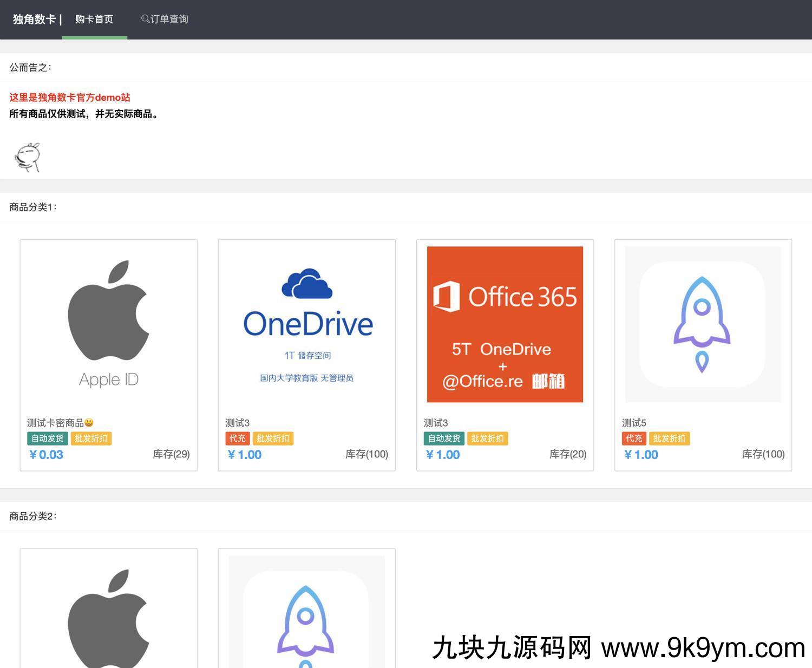
Task: Click the red 这里是独角数卡官方demo站 announcement text
Action: [70, 97]
